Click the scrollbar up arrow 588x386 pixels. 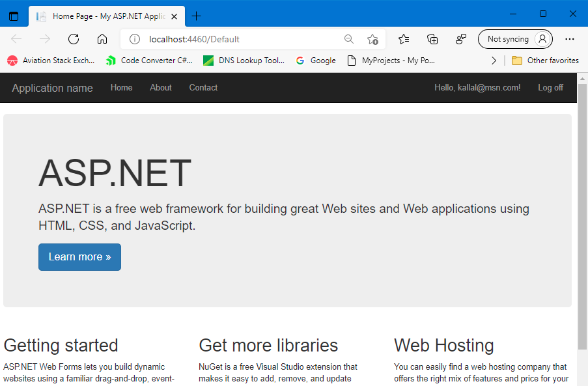(582, 79)
